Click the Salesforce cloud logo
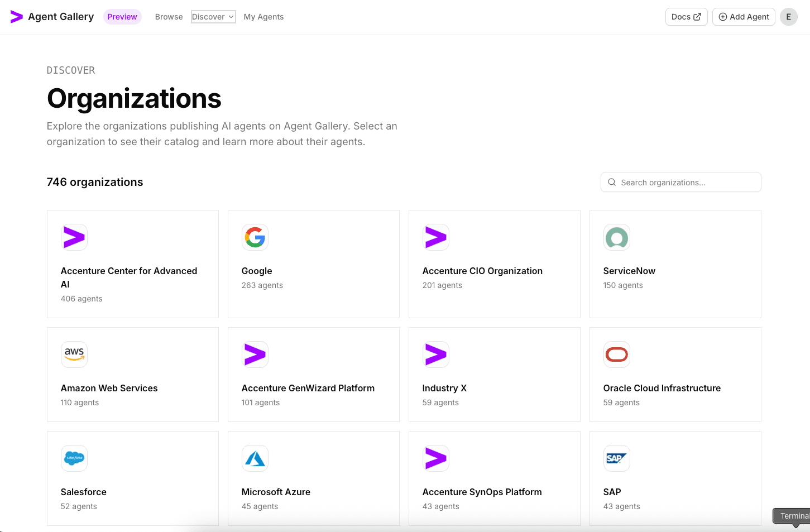This screenshot has width=810, height=532. (x=74, y=458)
